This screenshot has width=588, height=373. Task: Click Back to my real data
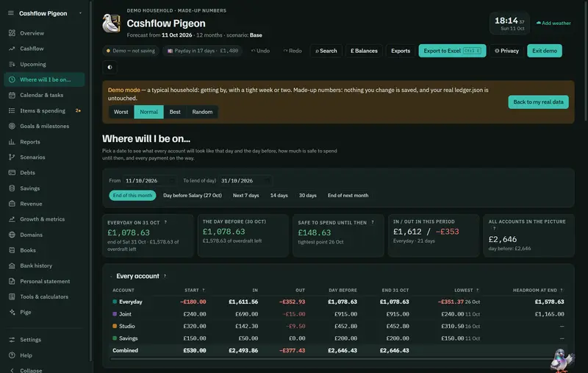coord(538,102)
